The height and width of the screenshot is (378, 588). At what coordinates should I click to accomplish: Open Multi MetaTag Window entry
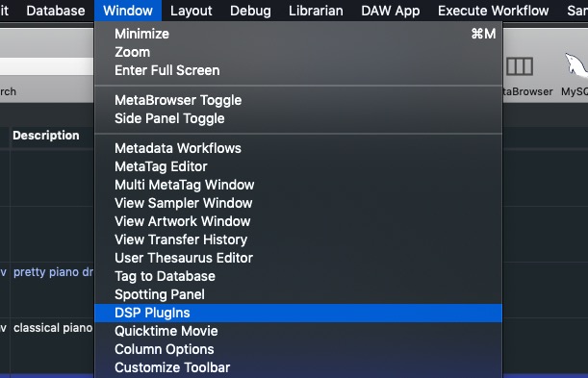(298, 185)
